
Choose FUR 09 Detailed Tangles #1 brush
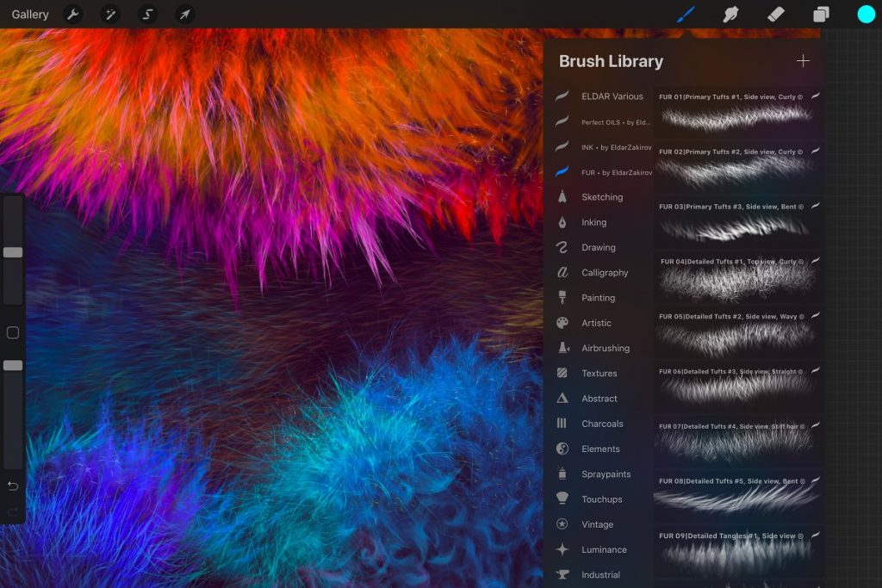(x=737, y=552)
